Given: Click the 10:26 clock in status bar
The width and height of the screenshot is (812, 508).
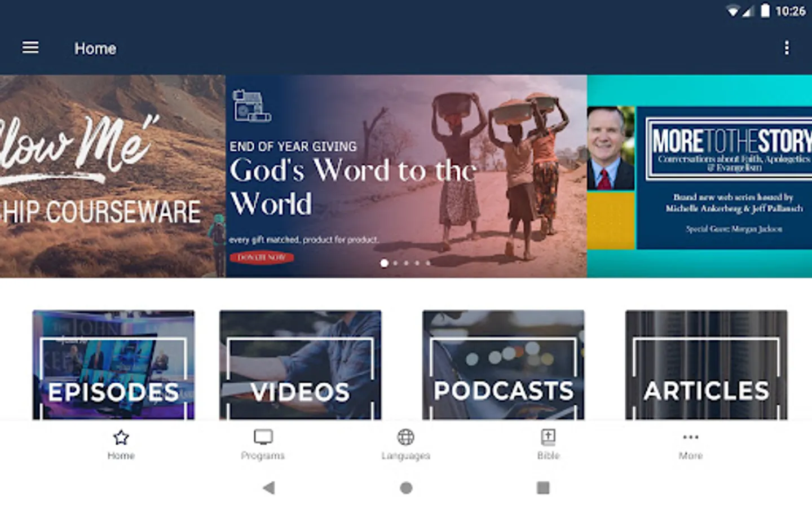Looking at the screenshot, I should [791, 11].
